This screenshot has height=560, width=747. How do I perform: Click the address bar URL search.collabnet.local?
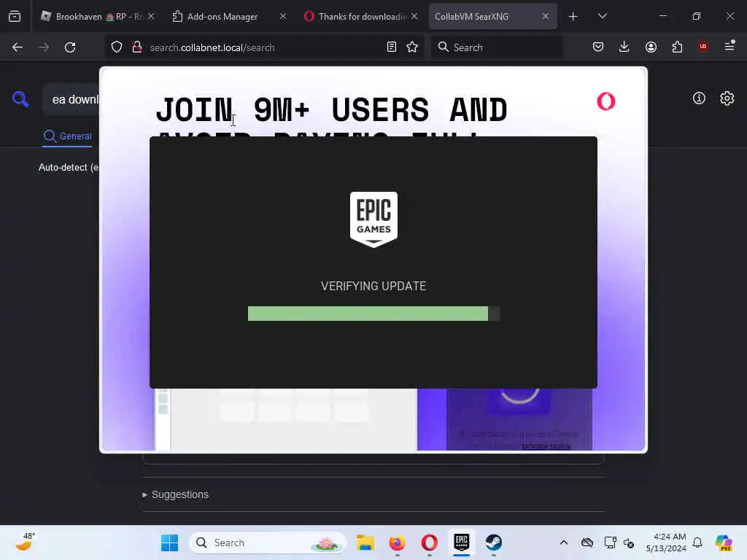pyautogui.click(x=212, y=47)
